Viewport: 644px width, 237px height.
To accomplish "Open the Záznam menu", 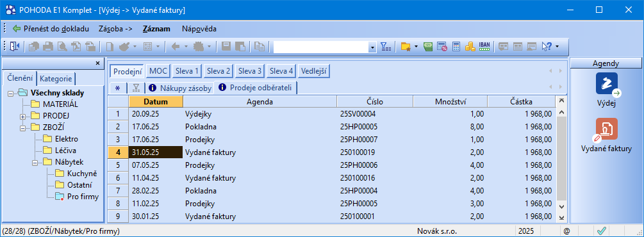I will click(156, 29).
